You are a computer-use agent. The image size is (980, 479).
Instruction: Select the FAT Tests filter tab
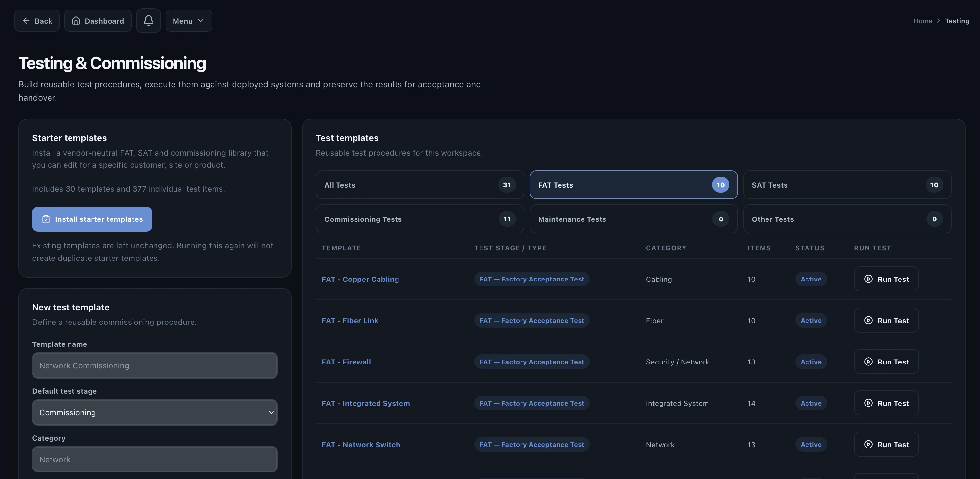point(633,185)
